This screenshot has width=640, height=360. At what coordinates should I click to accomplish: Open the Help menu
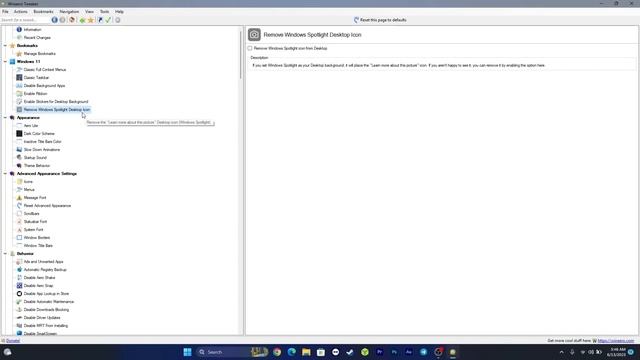pos(119,12)
